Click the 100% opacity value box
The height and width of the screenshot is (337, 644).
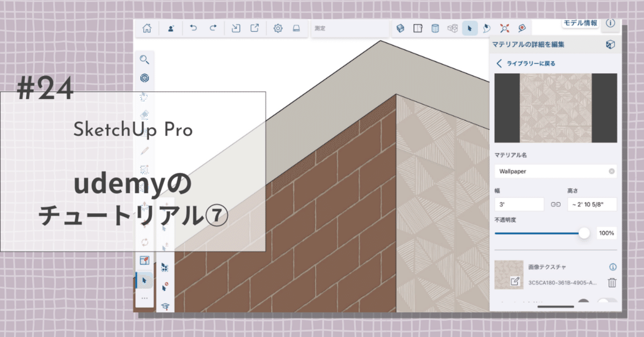606,233
